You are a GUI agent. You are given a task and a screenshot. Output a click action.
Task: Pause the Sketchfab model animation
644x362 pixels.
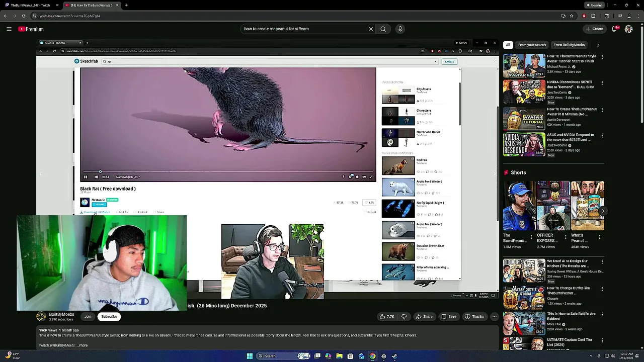coord(86,177)
